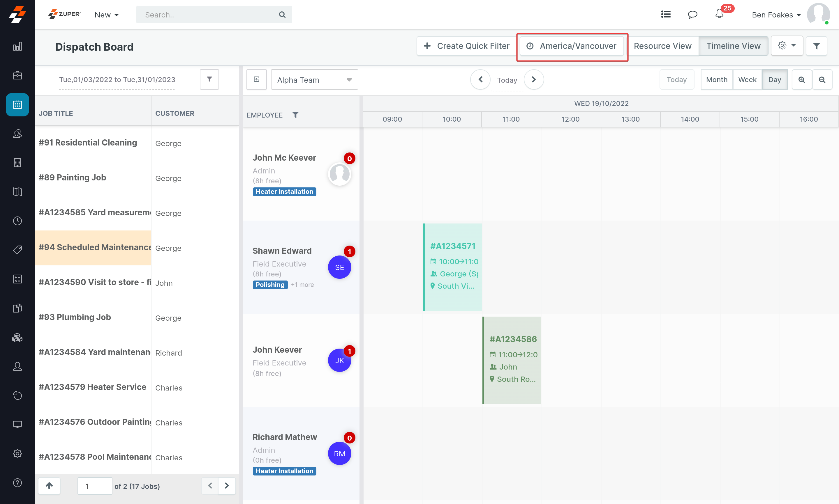Select the Day view tab
Viewport: 839px width, 504px height.
coord(774,79)
